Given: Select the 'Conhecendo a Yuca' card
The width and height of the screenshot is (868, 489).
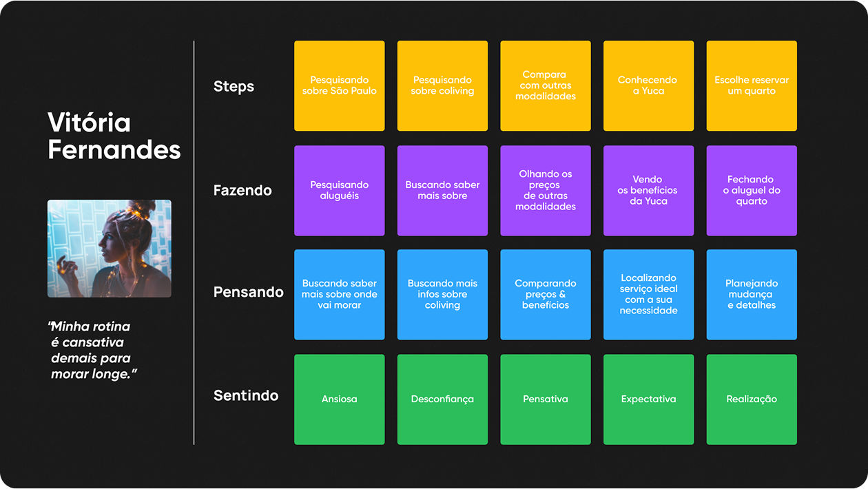Looking at the screenshot, I should tap(648, 86).
